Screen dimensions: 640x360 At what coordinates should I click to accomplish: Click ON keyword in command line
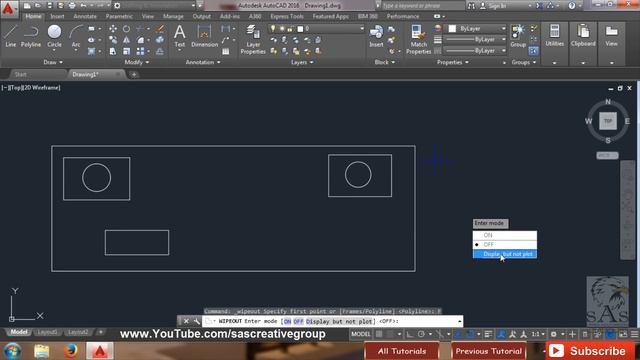pyautogui.click(x=287, y=322)
